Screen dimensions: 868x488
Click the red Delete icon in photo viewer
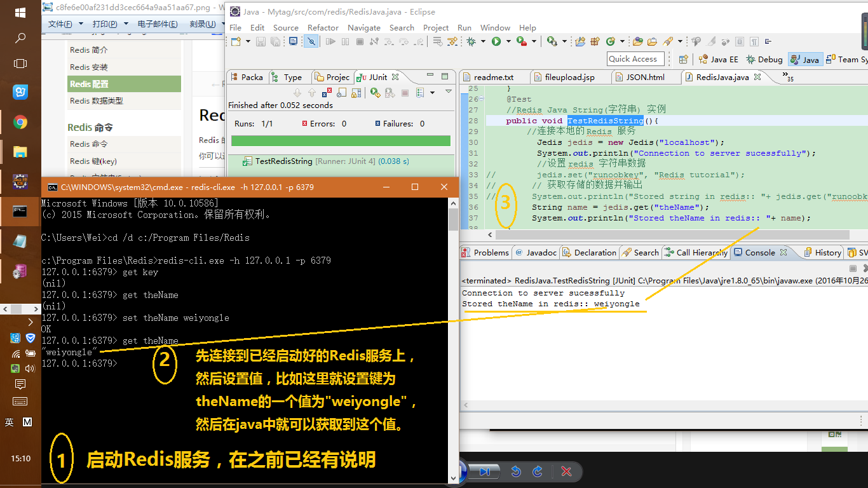pyautogui.click(x=566, y=471)
